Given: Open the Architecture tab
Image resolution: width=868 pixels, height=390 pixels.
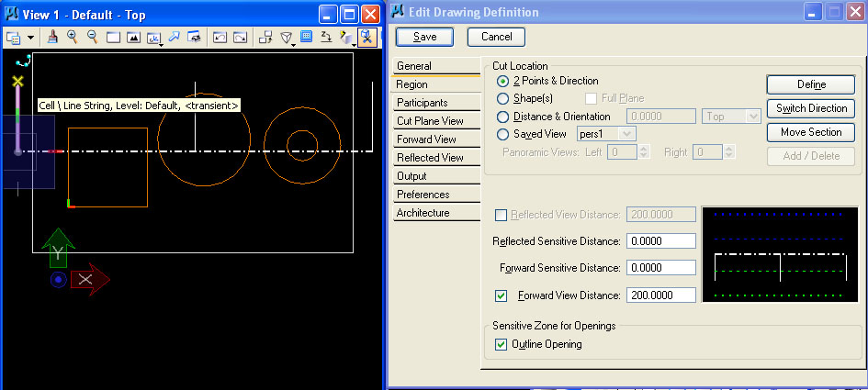Looking at the screenshot, I should (x=436, y=212).
